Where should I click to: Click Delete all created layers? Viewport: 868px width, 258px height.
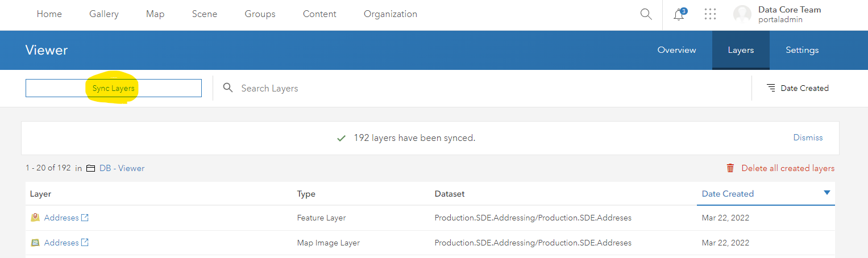788,168
